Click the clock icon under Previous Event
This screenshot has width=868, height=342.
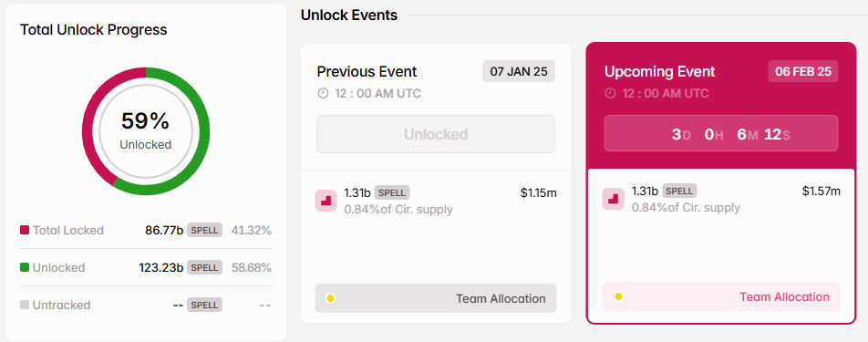[x=323, y=94]
